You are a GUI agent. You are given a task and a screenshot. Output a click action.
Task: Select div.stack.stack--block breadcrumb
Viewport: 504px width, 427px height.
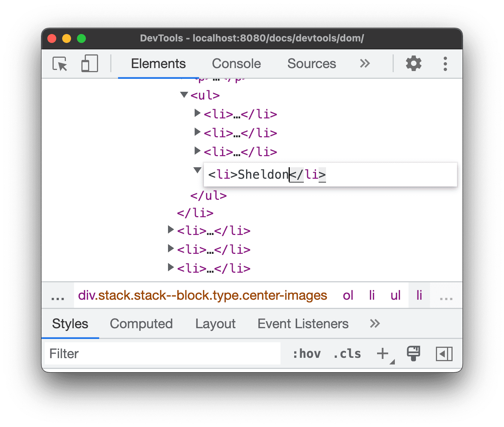pos(202,295)
